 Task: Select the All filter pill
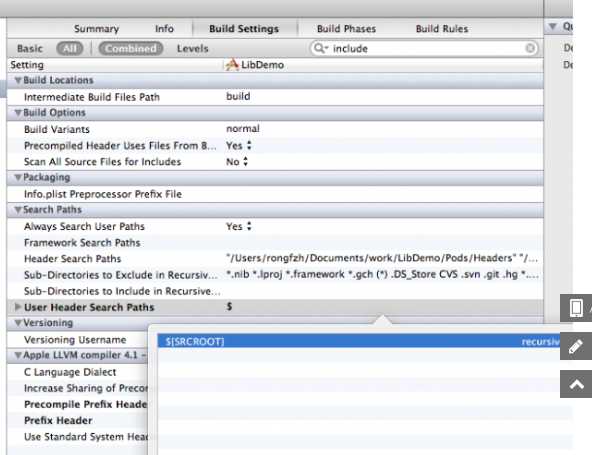coord(70,48)
